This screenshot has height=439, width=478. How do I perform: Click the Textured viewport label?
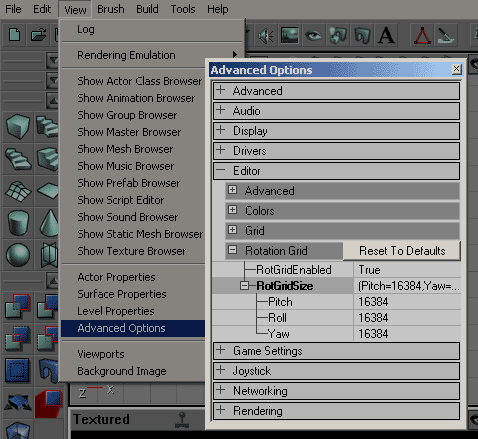101,419
